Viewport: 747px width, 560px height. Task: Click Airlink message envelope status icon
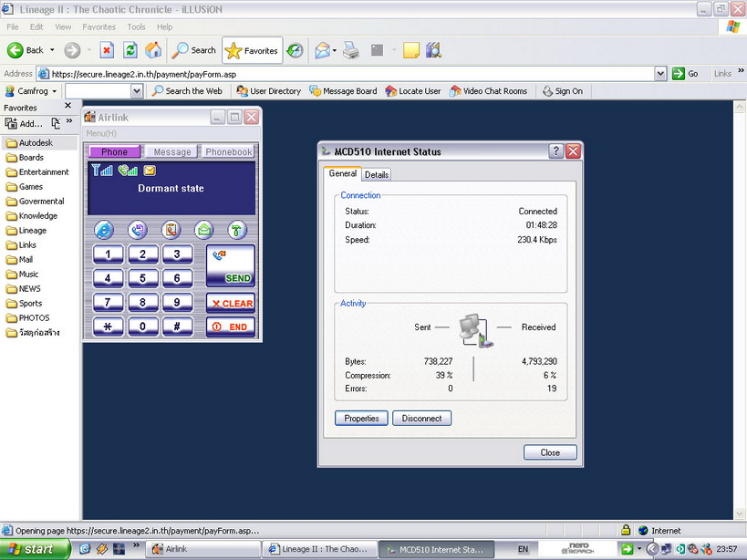pos(150,170)
